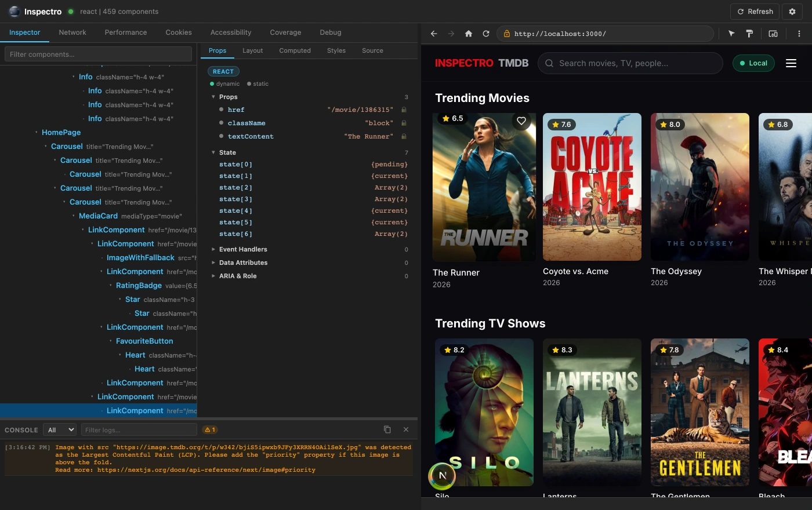
Task: Click the lock icon on the href prop
Action: point(404,110)
